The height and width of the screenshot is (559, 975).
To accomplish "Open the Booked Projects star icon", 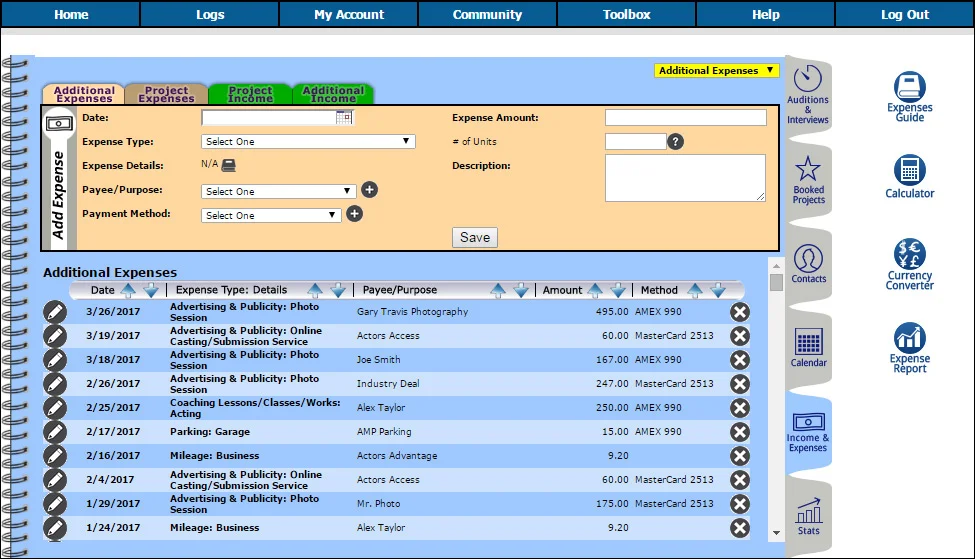I will (808, 179).
